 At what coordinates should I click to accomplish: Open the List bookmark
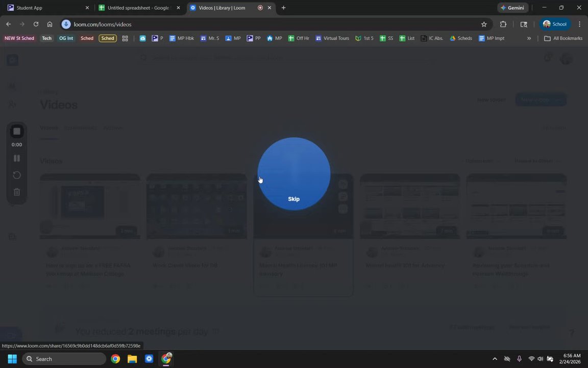pyautogui.click(x=407, y=38)
